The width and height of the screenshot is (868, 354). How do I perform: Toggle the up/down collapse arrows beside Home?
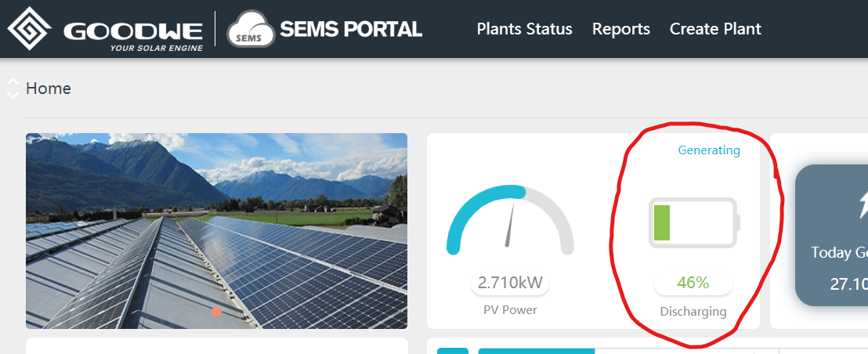(13, 88)
